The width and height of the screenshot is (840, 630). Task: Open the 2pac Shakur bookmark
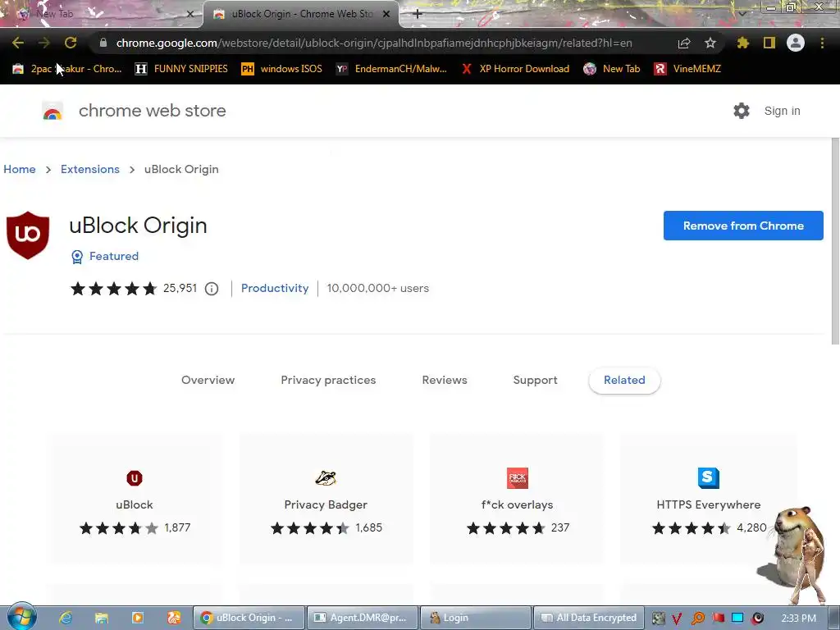(x=67, y=69)
